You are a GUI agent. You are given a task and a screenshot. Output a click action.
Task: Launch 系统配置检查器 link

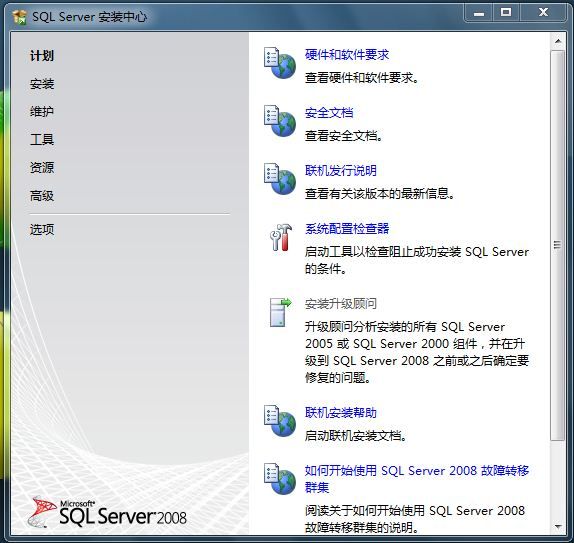click(x=347, y=228)
